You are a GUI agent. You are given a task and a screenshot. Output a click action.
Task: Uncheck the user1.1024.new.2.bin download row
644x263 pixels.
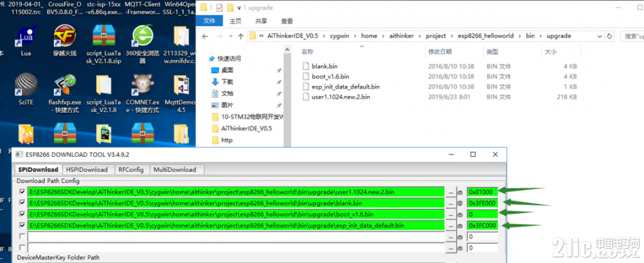tap(22, 191)
